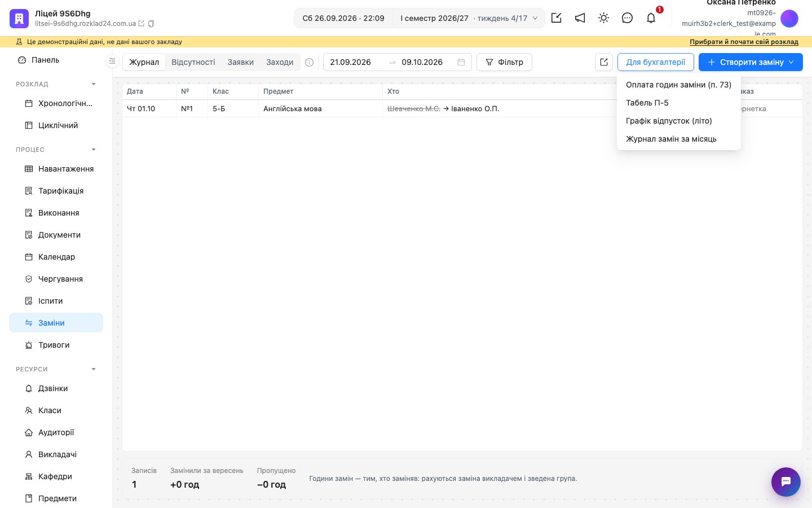The image size is (812, 508).
Task: Show info icon next to Заходи tab
Action: [309, 62]
